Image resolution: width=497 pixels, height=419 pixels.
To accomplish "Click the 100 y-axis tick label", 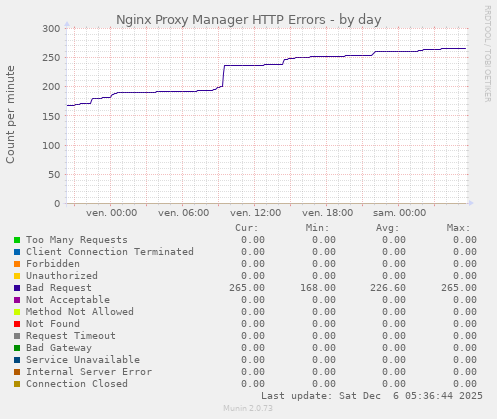I will pos(51,145).
